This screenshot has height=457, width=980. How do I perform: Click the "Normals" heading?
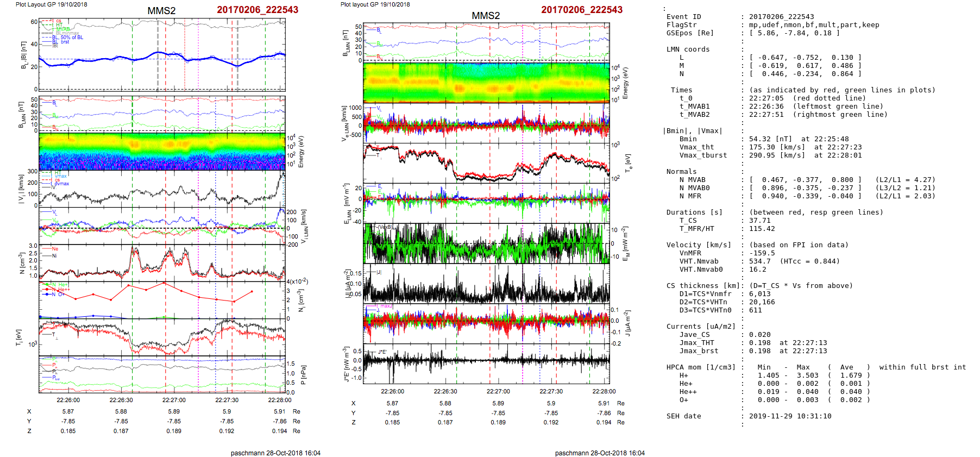pyautogui.click(x=681, y=172)
